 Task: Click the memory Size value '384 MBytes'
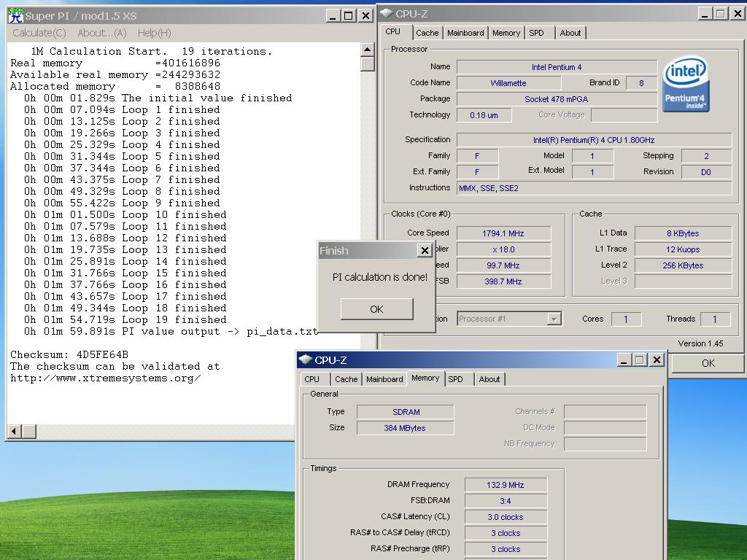(x=405, y=428)
